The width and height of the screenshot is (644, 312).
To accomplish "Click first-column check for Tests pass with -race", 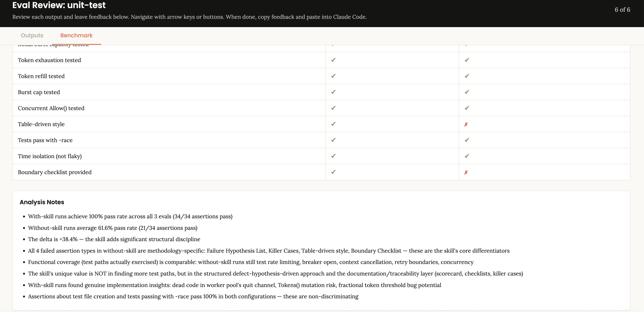I will [x=333, y=140].
